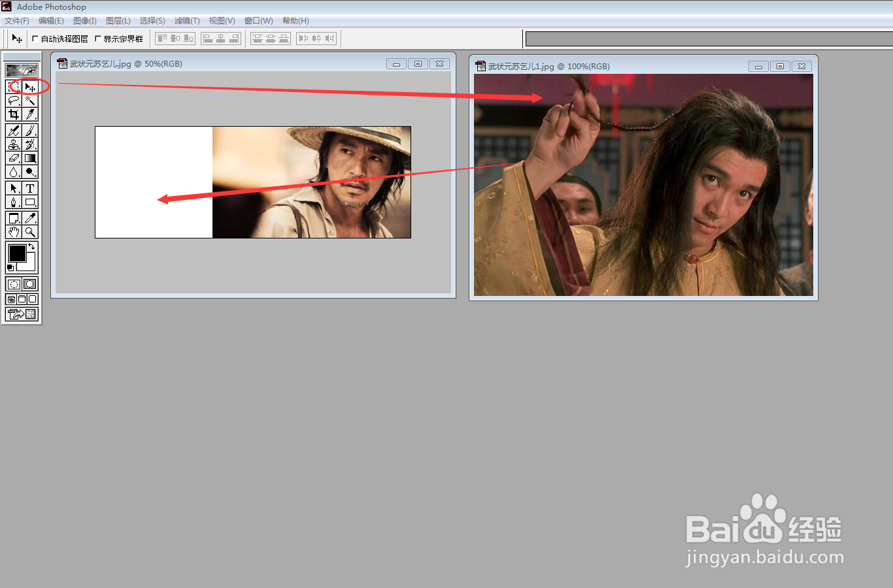The width and height of the screenshot is (893, 588).
Task: Select the Hand tool
Action: [14, 232]
